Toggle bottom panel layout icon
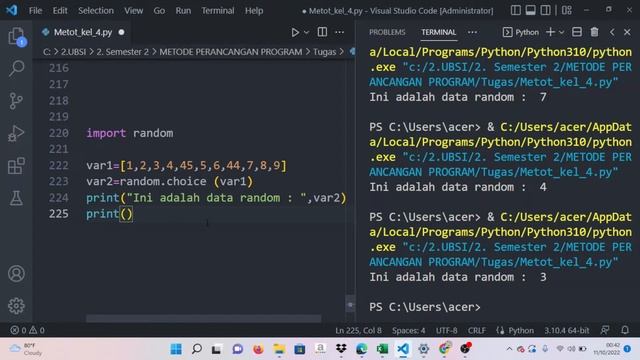This screenshot has width=640, height=360. (530, 10)
